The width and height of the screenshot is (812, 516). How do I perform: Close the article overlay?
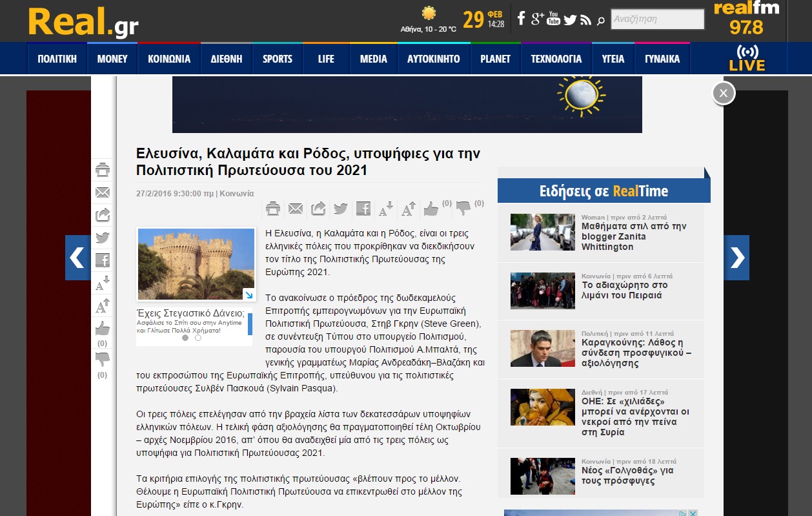(x=724, y=93)
